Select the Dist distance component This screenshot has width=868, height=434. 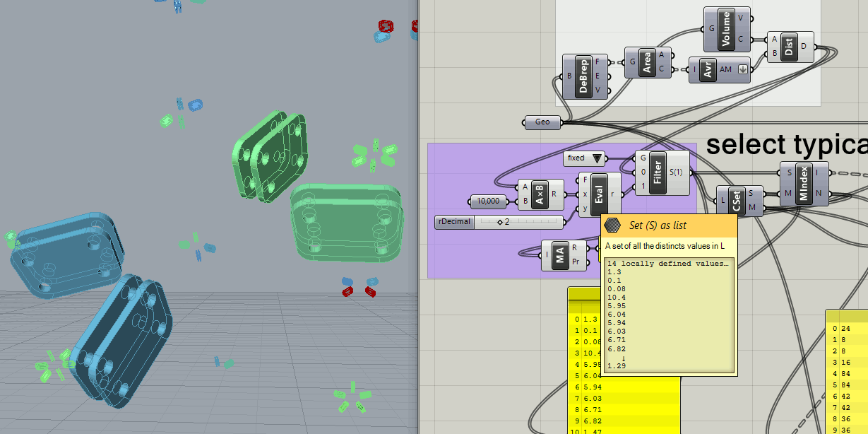tap(790, 47)
